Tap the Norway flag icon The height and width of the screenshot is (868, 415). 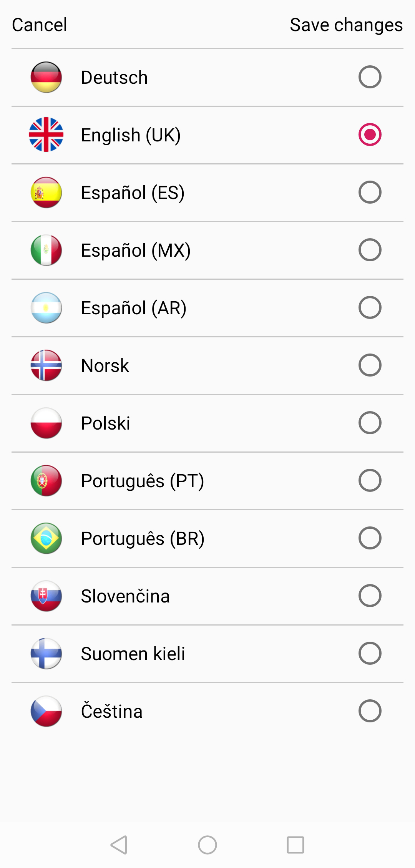pos(46,365)
